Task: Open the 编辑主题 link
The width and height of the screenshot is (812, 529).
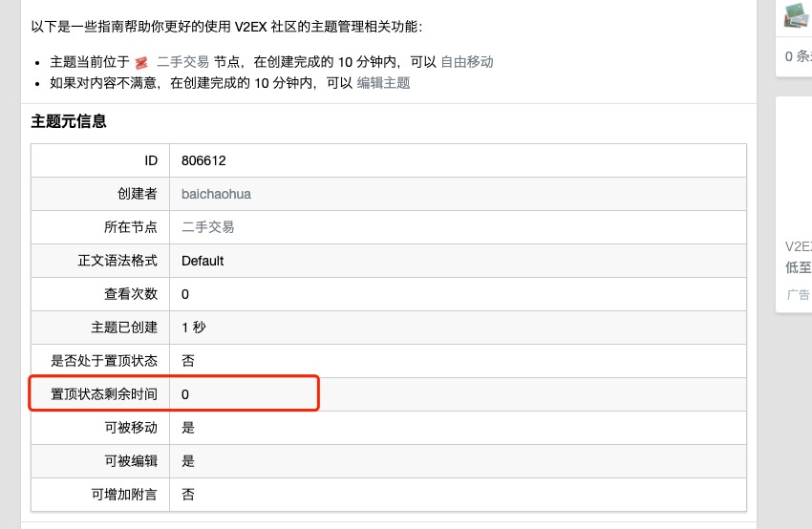Action: (383, 83)
